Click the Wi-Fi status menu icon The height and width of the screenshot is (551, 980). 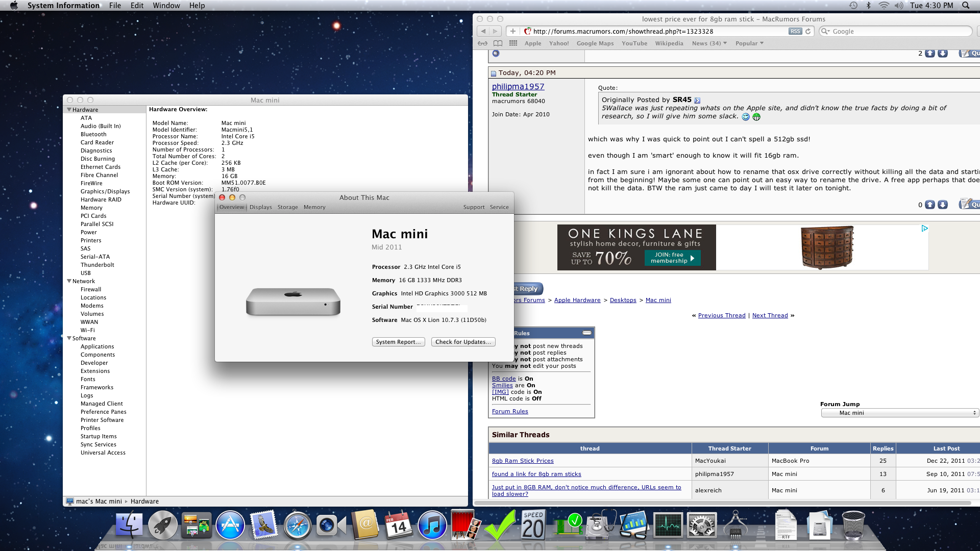point(884,6)
